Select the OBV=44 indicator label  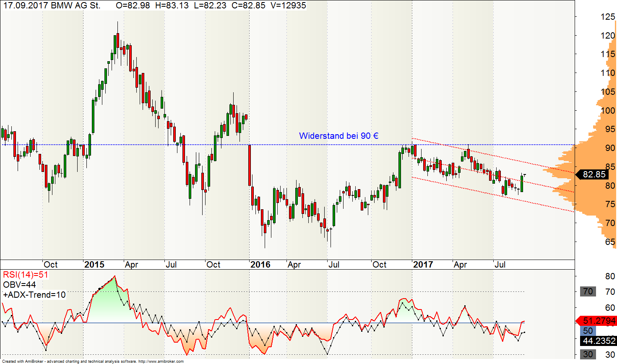click(x=19, y=285)
